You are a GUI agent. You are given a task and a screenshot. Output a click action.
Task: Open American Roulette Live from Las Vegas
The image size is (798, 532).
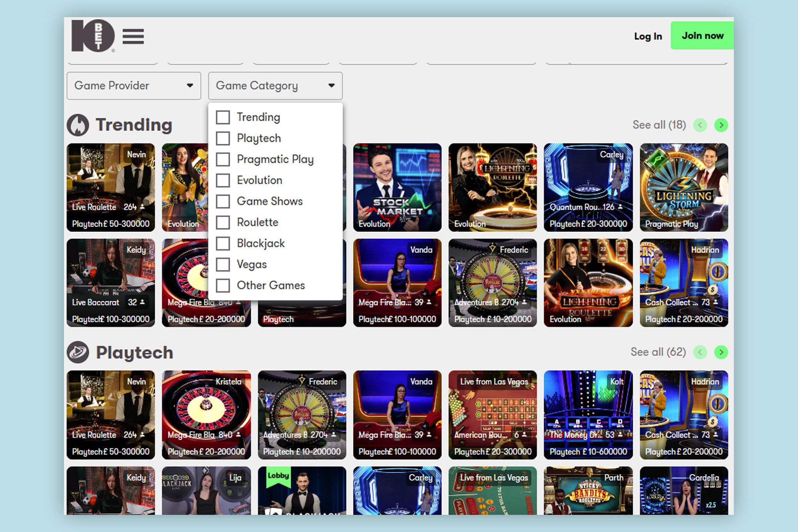click(x=493, y=415)
